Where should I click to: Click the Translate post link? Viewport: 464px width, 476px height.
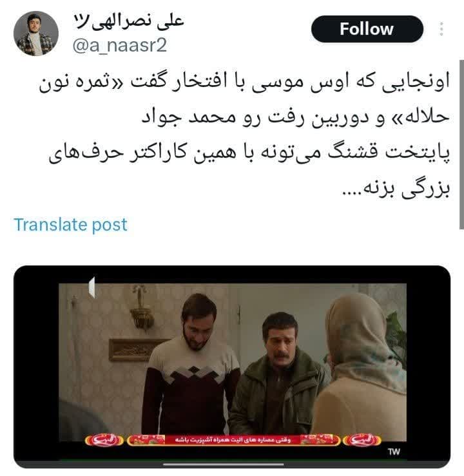[70, 225]
